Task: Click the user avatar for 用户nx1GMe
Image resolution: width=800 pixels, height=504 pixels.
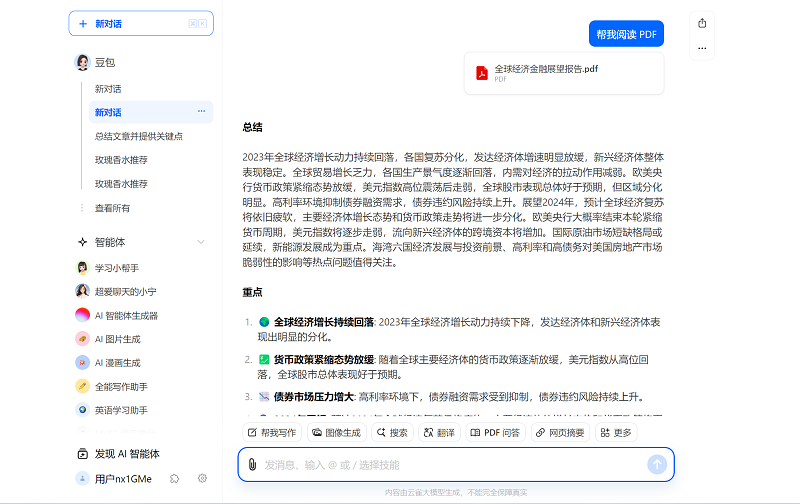Action: (82, 478)
